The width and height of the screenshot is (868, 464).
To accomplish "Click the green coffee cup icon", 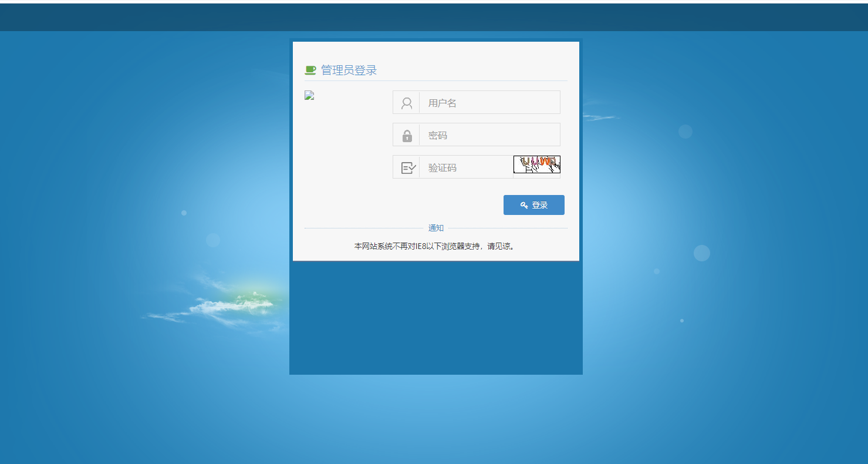I will 310,70.
